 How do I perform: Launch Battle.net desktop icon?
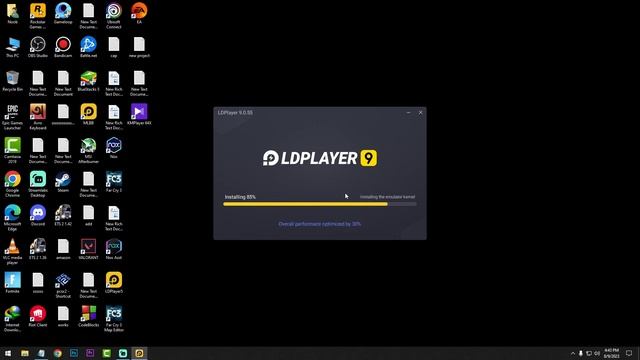pos(88,47)
